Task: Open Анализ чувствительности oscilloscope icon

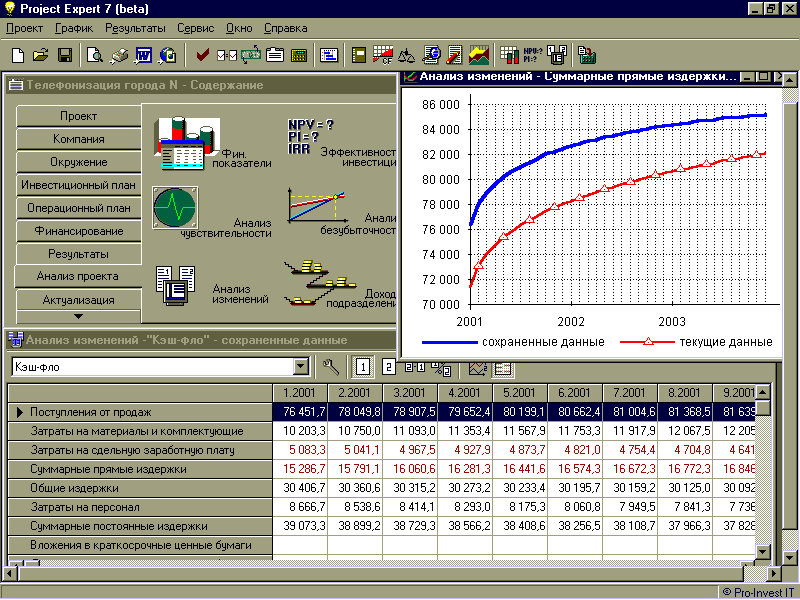Action: click(x=175, y=208)
